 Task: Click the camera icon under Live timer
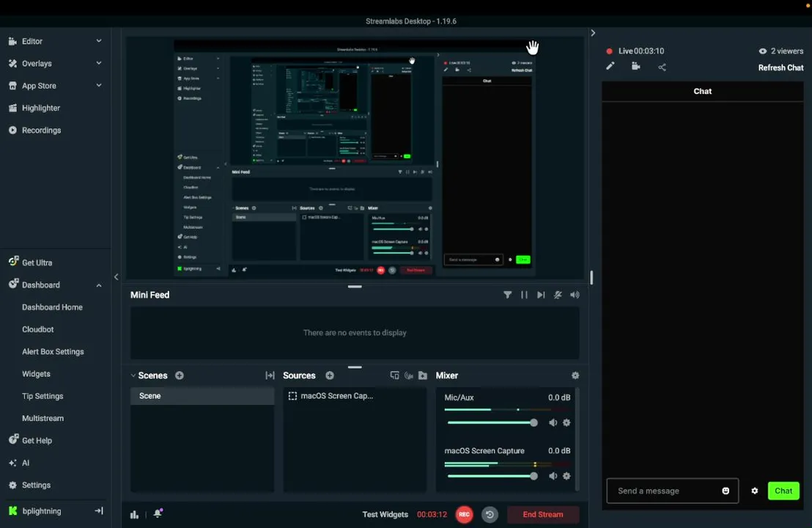click(636, 66)
